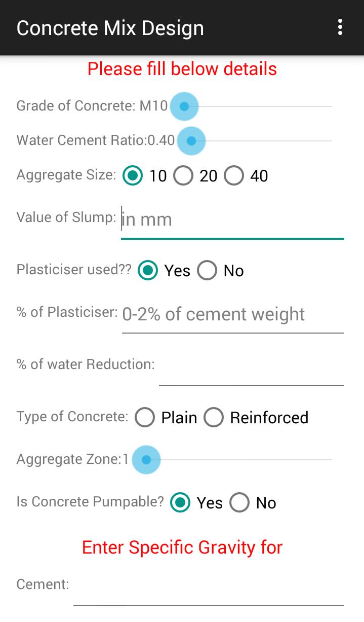364x622 pixels.
Task: Select Reinforced concrete type
Action: [x=214, y=418]
